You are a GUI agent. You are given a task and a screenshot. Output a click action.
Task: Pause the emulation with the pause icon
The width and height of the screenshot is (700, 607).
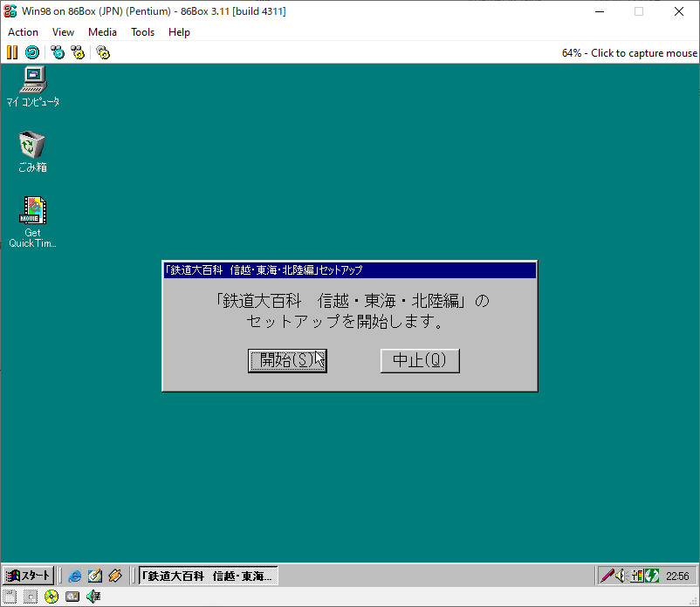tap(12, 52)
